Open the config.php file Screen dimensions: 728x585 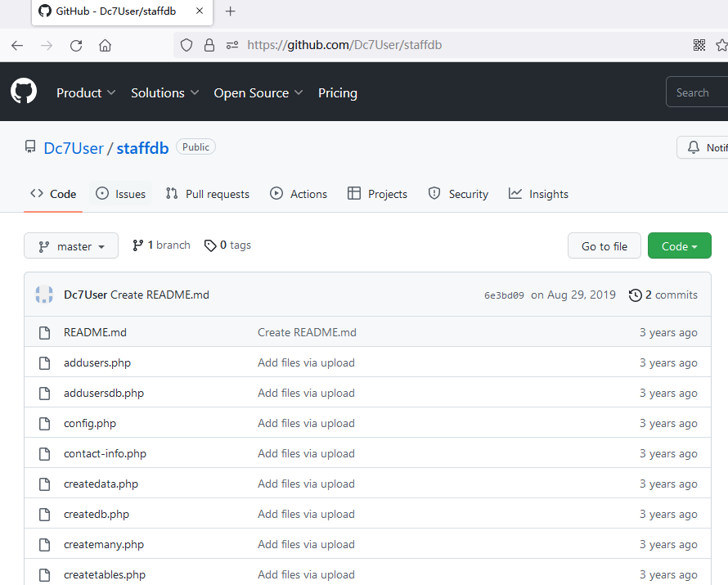90,424
